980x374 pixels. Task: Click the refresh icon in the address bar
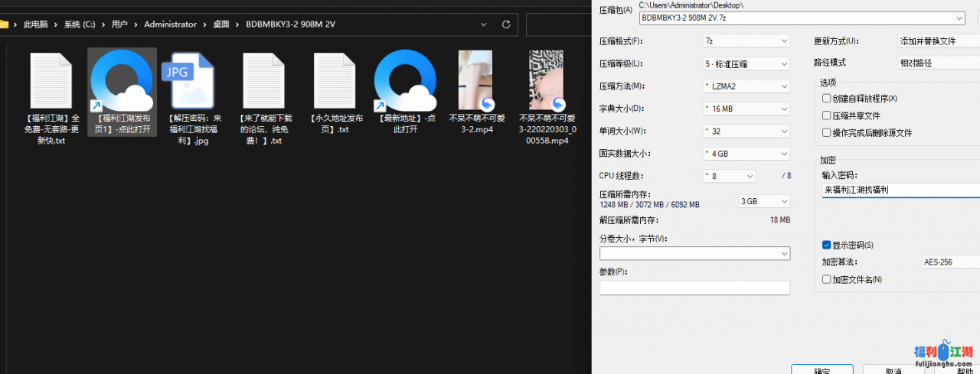pyautogui.click(x=505, y=24)
